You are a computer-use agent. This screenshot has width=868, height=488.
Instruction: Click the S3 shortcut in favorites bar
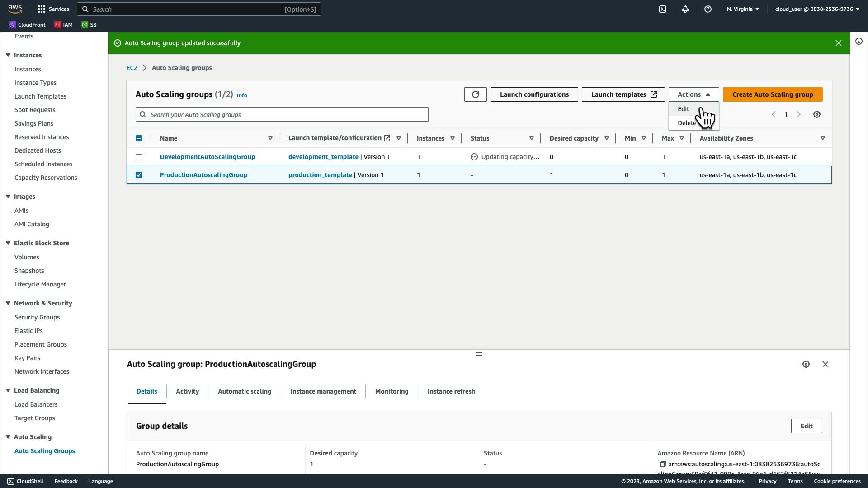tap(89, 25)
